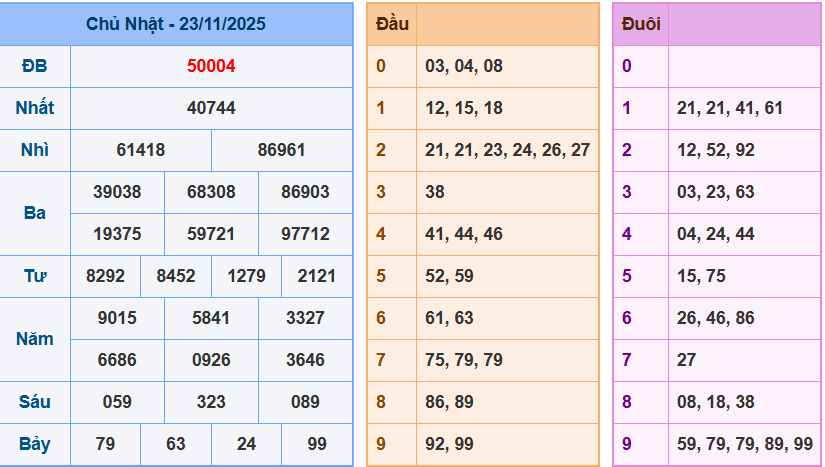Image resolution: width=825 pixels, height=467 pixels.
Task: Click the ĐB row label
Action: click(x=35, y=66)
